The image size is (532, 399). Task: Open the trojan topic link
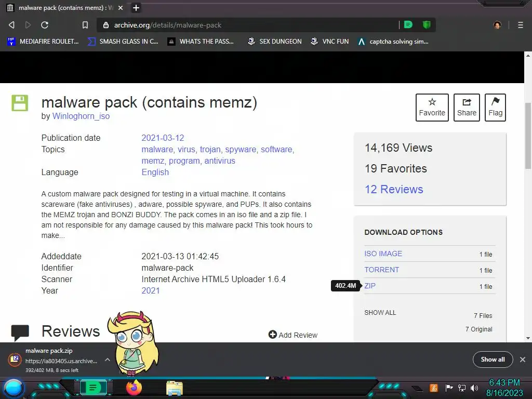pyautogui.click(x=210, y=149)
